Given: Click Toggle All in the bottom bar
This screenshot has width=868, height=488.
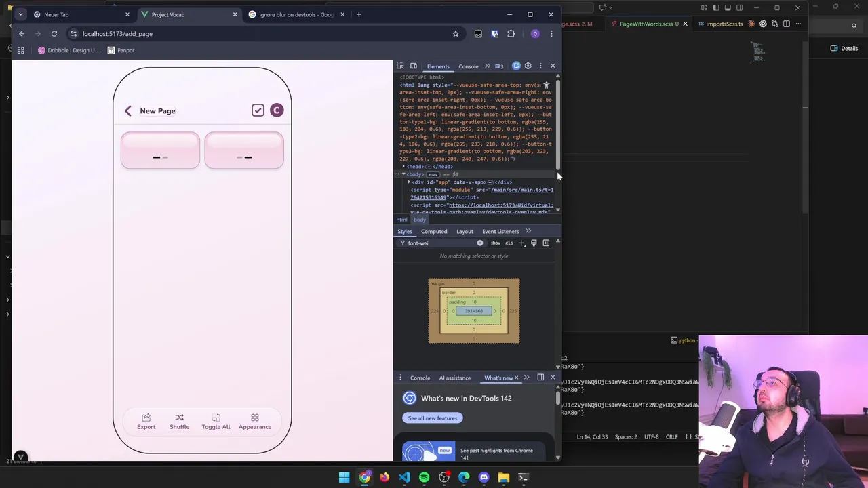Looking at the screenshot, I should (x=216, y=422).
